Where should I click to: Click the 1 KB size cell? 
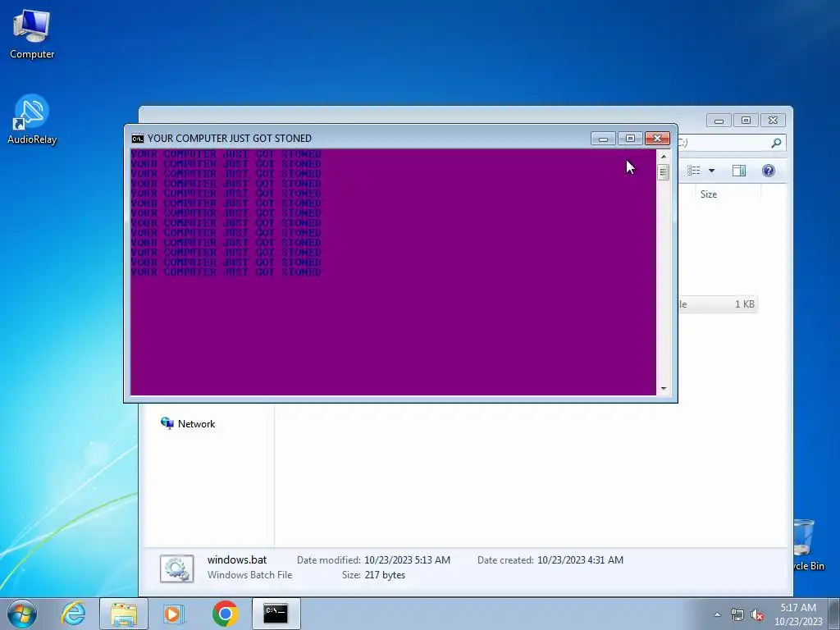click(x=744, y=304)
